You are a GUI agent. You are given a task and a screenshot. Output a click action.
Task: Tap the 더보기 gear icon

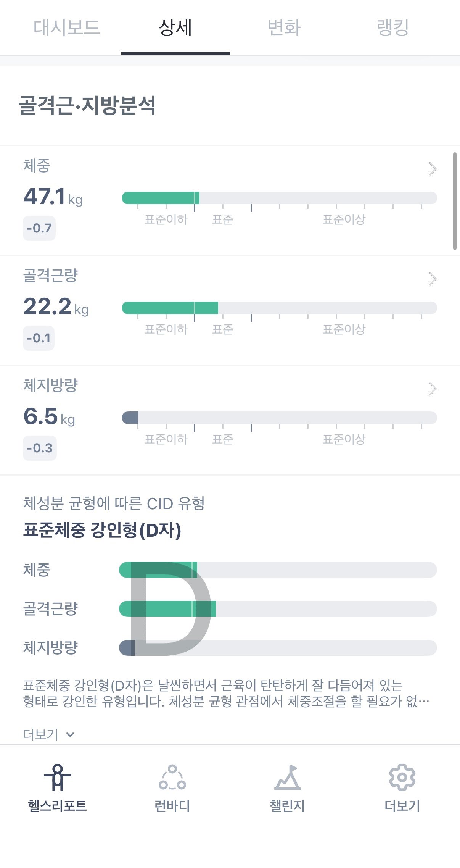coord(402,777)
